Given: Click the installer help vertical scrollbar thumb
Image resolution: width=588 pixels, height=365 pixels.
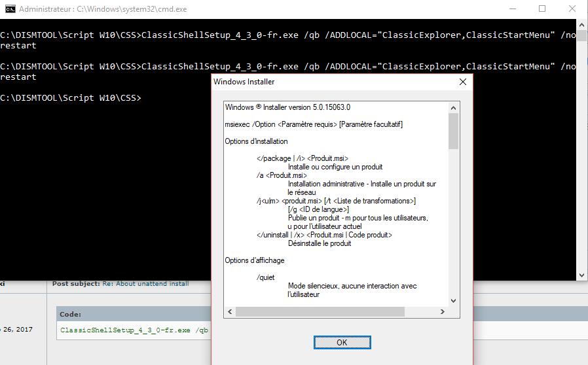Looking at the screenshot, I should (x=453, y=131).
